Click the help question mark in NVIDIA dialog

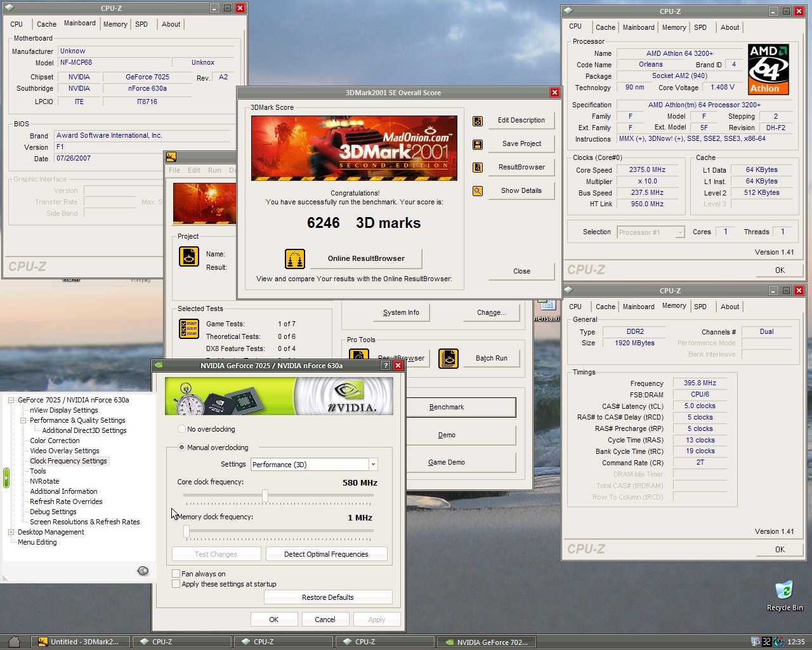coord(385,366)
